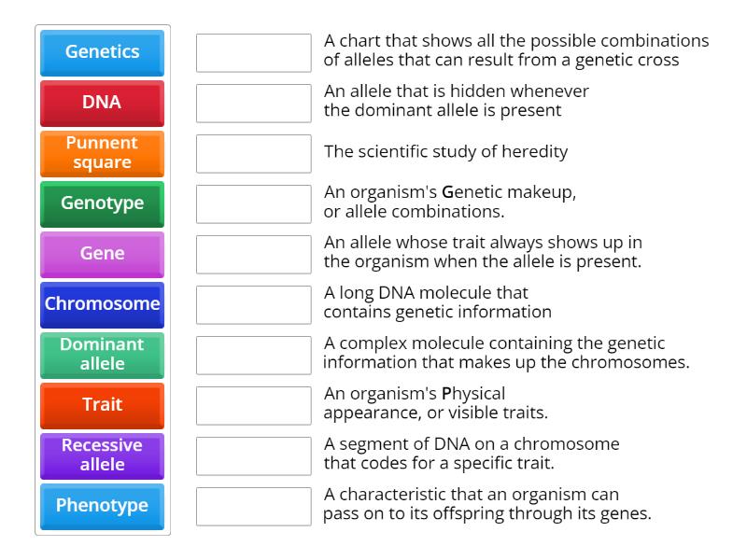Select the Gene term tile
Viewport: 747px width, 560px height.
(x=102, y=255)
